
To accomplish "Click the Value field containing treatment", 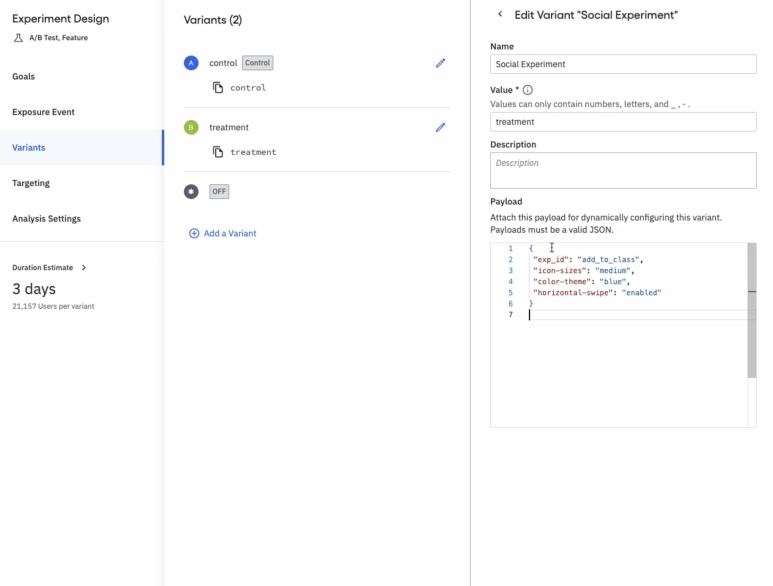I will 623,122.
